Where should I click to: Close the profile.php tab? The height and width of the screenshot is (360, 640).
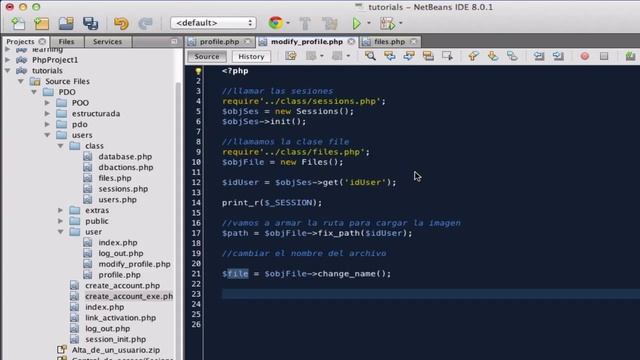point(247,42)
